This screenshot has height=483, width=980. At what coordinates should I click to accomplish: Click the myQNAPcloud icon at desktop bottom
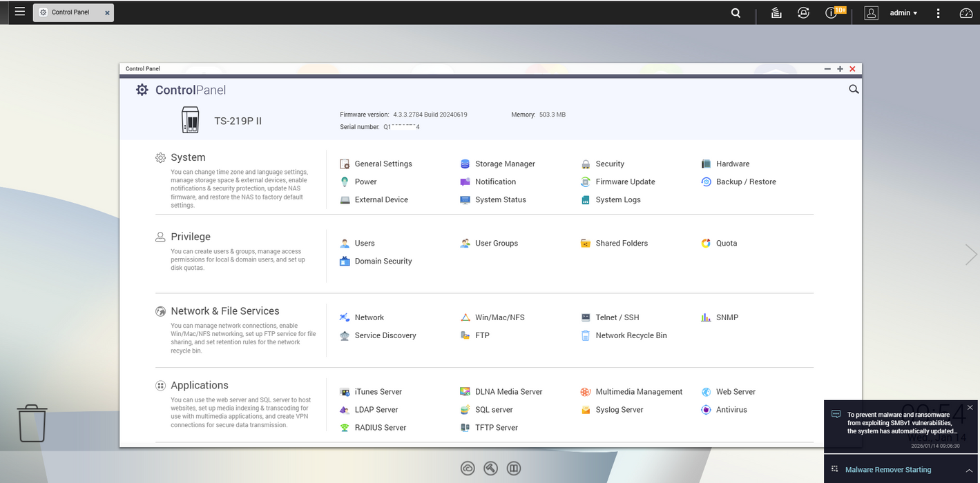(468, 469)
